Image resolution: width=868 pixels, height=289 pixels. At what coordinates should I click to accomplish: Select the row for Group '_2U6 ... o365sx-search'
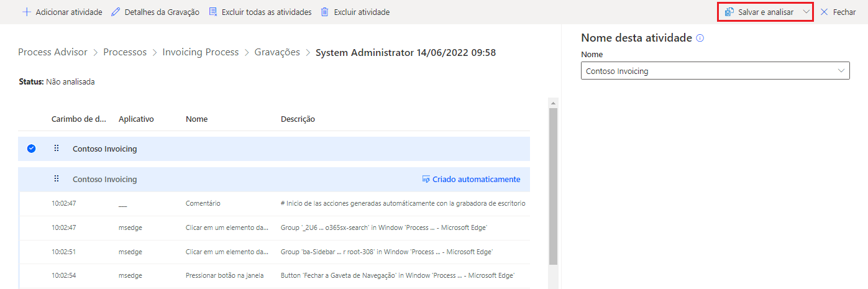tap(275, 227)
